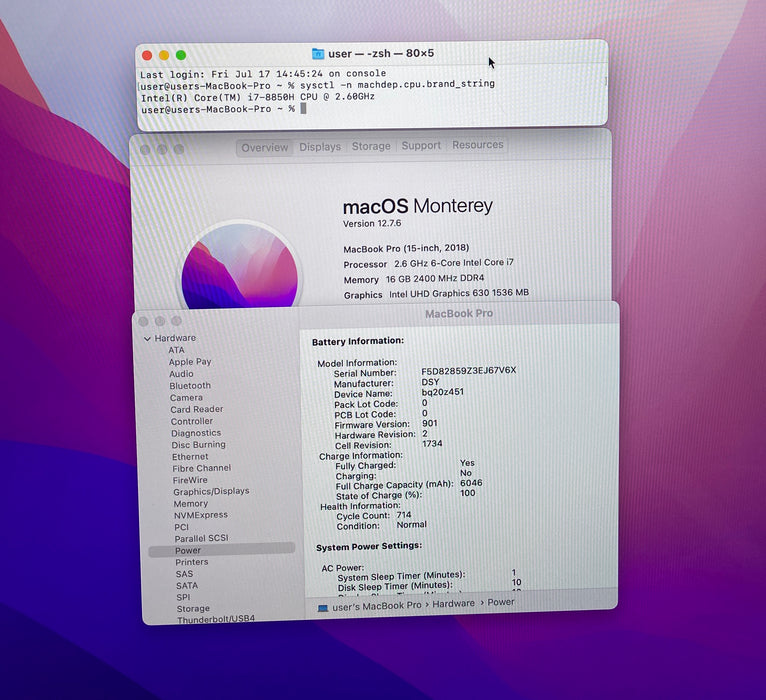This screenshot has height=700, width=766.
Task: Open the Storage tab
Action: pyautogui.click(x=371, y=146)
